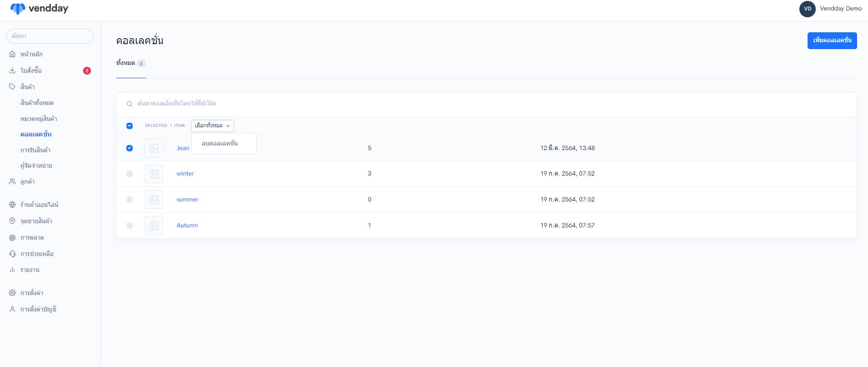Click the account settings person icon
Viewport: 868px width, 367px height.
[12, 309]
